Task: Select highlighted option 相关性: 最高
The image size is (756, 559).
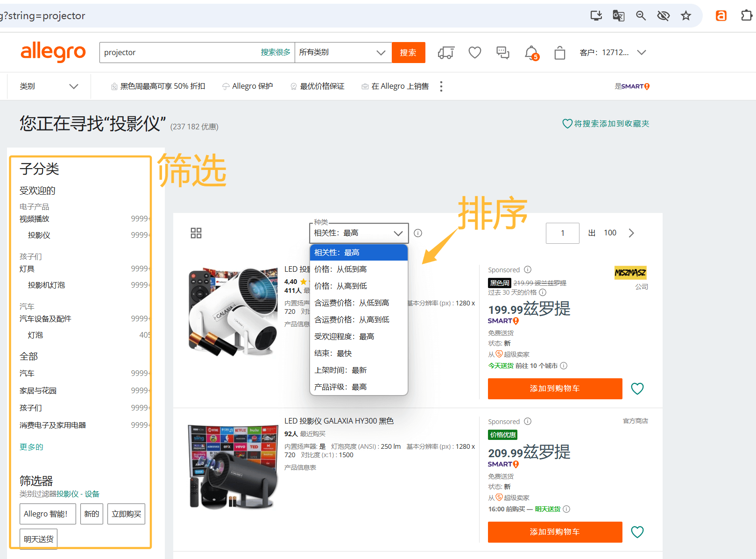Action: click(x=359, y=253)
